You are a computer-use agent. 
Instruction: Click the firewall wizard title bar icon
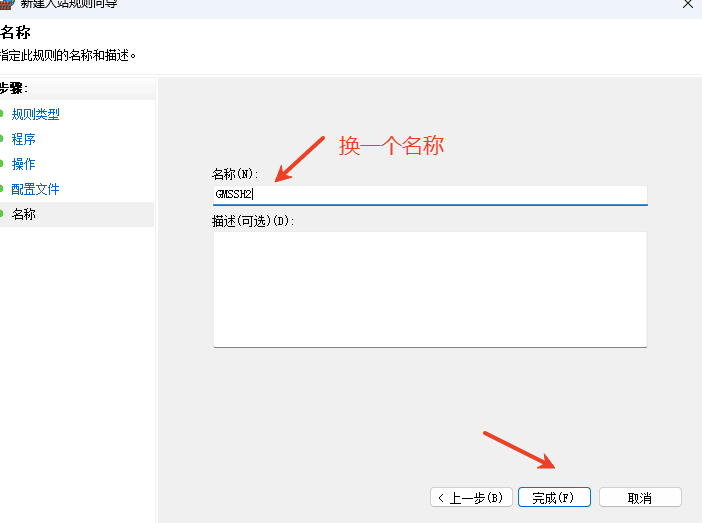tap(6, 4)
